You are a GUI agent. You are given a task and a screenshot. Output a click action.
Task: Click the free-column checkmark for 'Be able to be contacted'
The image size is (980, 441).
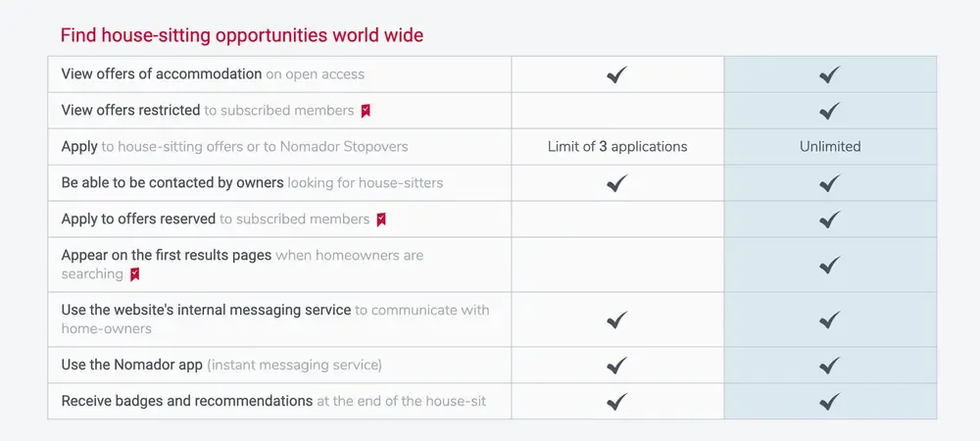point(616,183)
